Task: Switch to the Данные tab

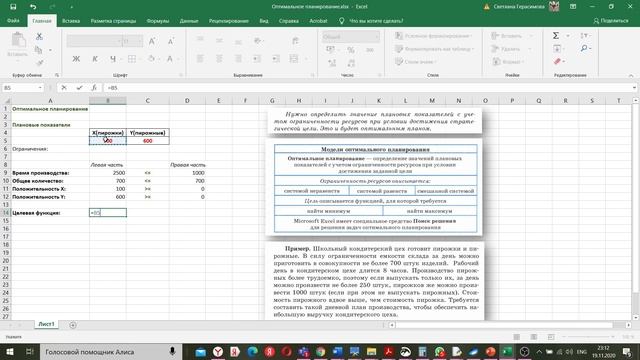Action: coord(189,21)
